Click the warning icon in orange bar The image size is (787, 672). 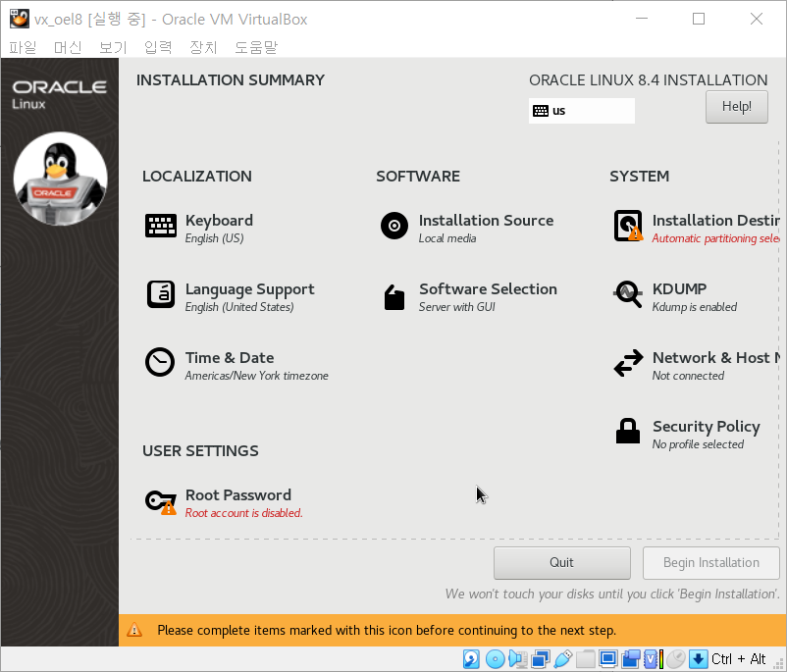coord(134,630)
